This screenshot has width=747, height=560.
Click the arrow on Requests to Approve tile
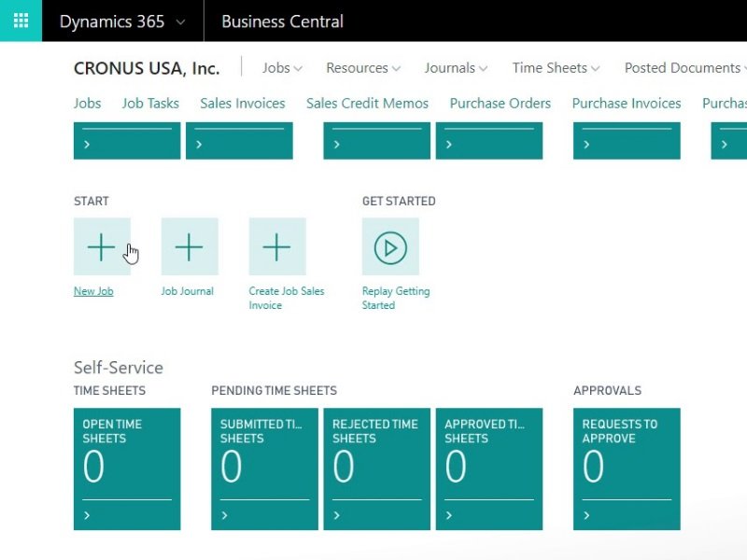pyautogui.click(x=586, y=515)
